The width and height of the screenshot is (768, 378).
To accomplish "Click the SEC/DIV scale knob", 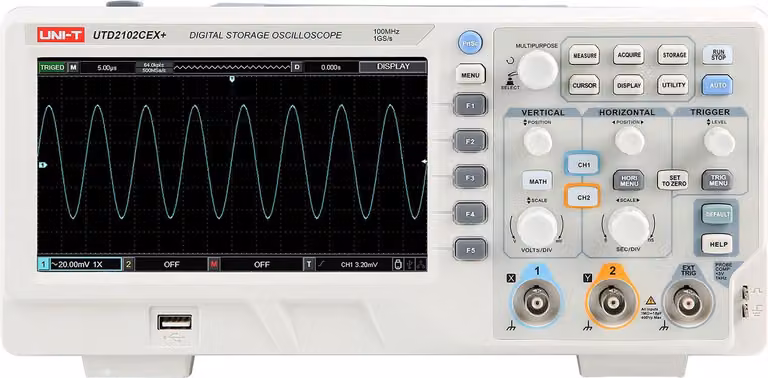I will click(628, 226).
